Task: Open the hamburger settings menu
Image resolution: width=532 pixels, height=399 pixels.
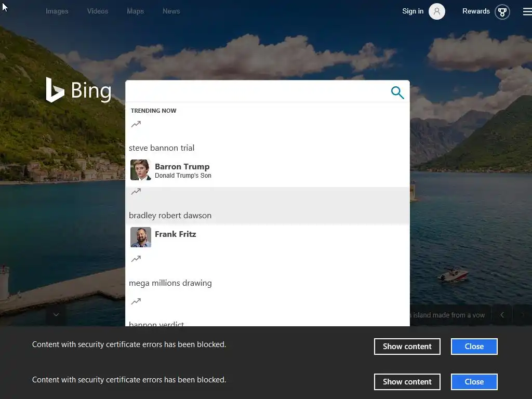Action: click(x=527, y=12)
